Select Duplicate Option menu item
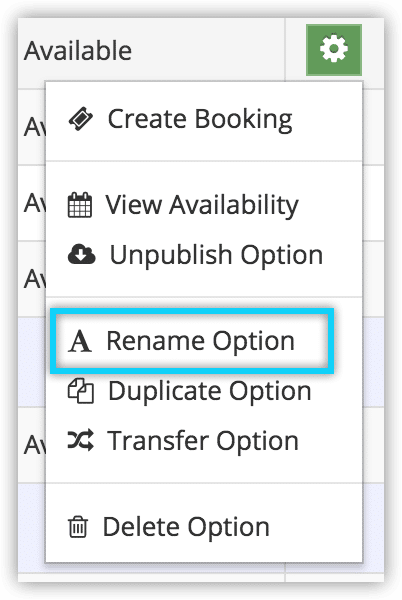This screenshot has width=402, height=600. coord(210,391)
